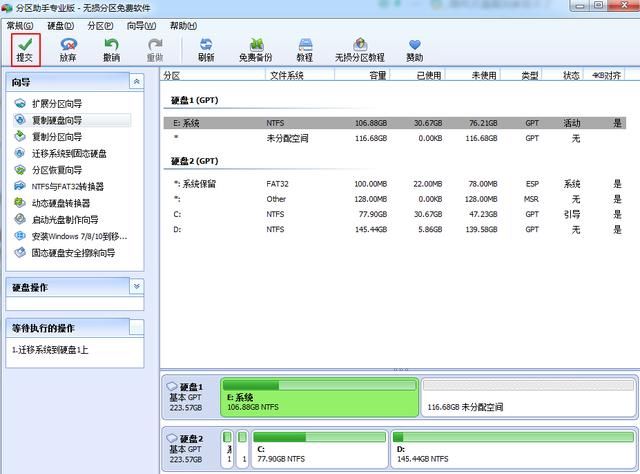The image size is (640, 474).
Task: Collapse the 等待执行的操作 panel
Action: 137,327
